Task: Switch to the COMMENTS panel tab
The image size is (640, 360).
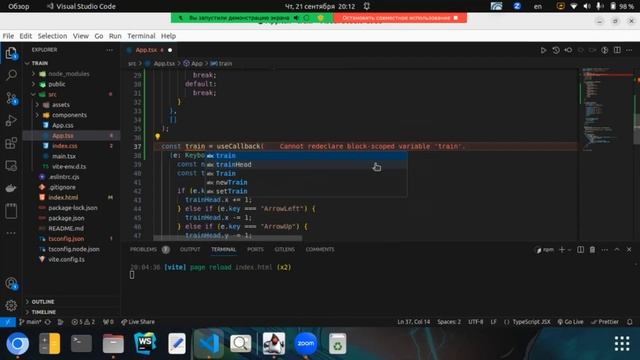Action: (x=320, y=249)
